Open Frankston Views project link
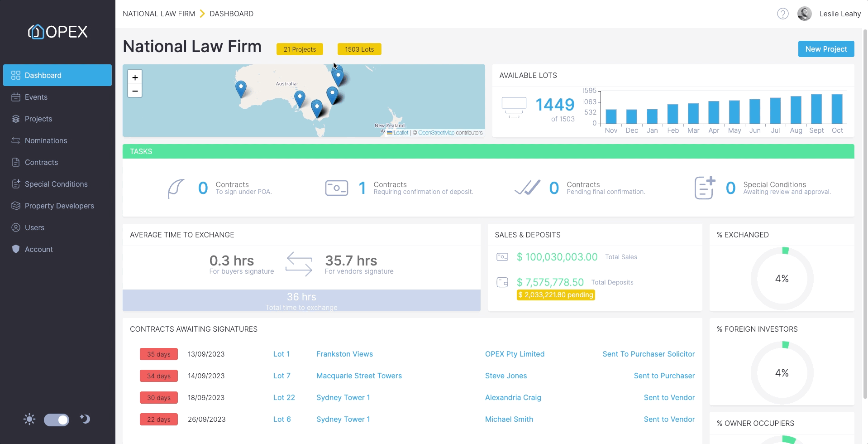This screenshot has height=444, width=868. (x=344, y=354)
